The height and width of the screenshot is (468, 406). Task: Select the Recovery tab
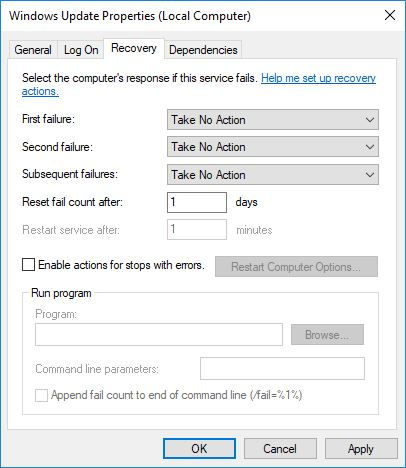(x=134, y=48)
